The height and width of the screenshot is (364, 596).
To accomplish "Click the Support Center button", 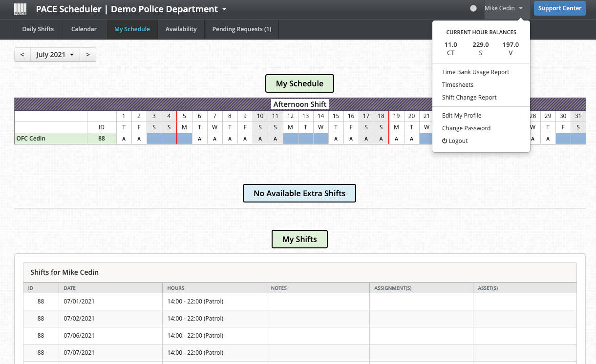I will coord(559,8).
